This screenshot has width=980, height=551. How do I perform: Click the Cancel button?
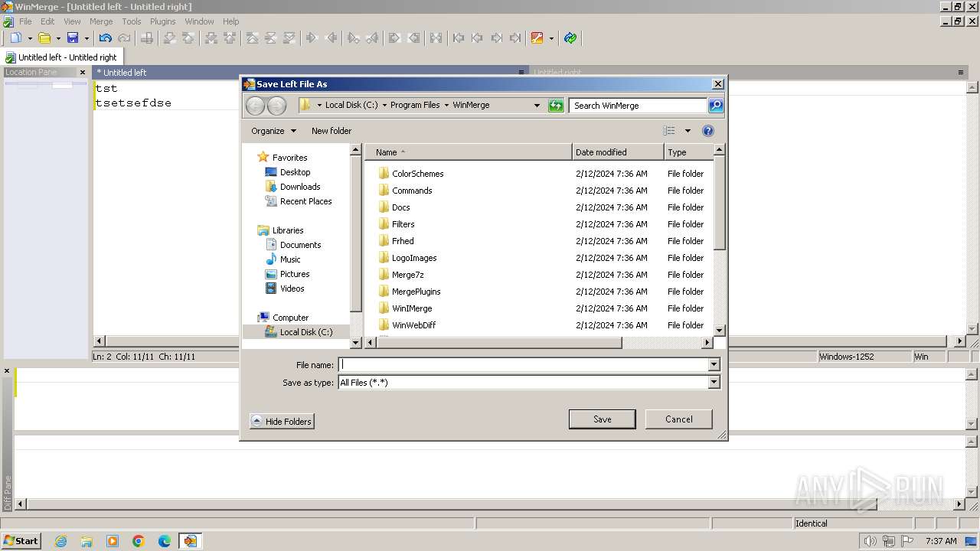tap(679, 419)
